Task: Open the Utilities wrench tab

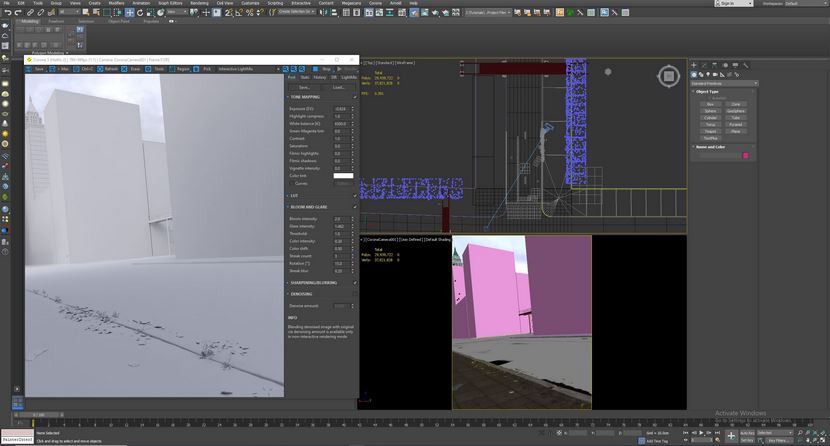Action: 746,65
